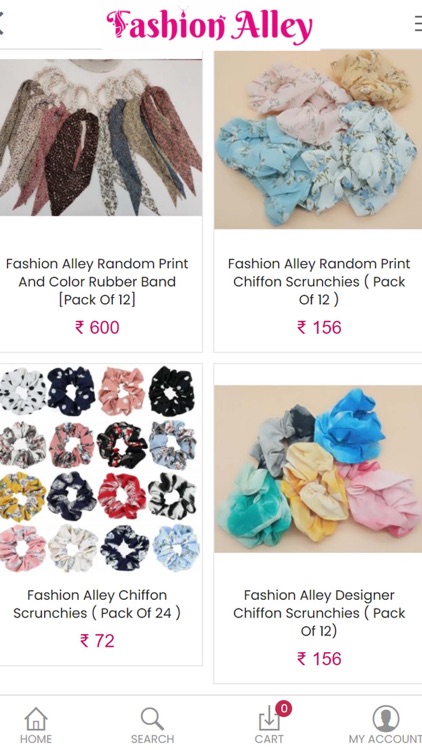This screenshot has height=750, width=422.
Task: Tap the ₹ 600 price
Action: (97, 328)
